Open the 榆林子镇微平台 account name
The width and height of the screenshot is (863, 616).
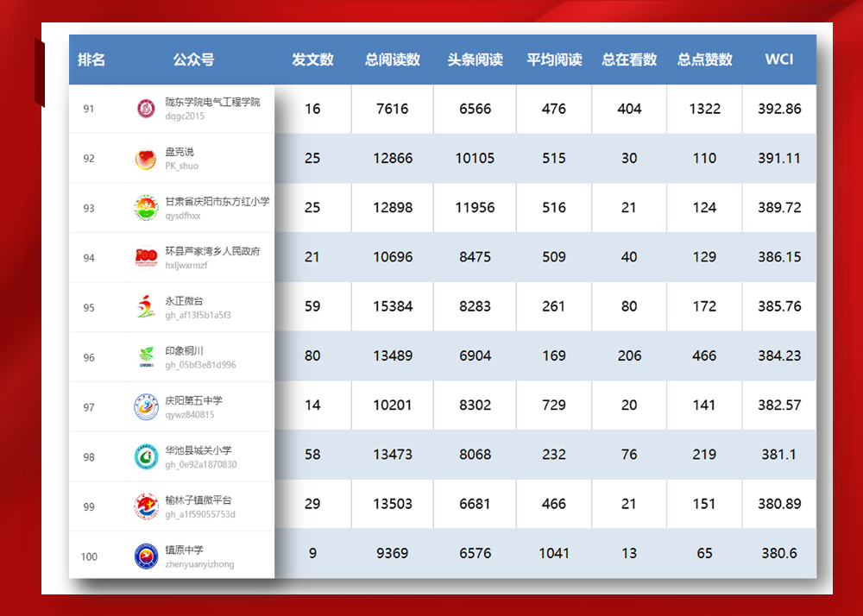pyautogui.click(x=198, y=500)
